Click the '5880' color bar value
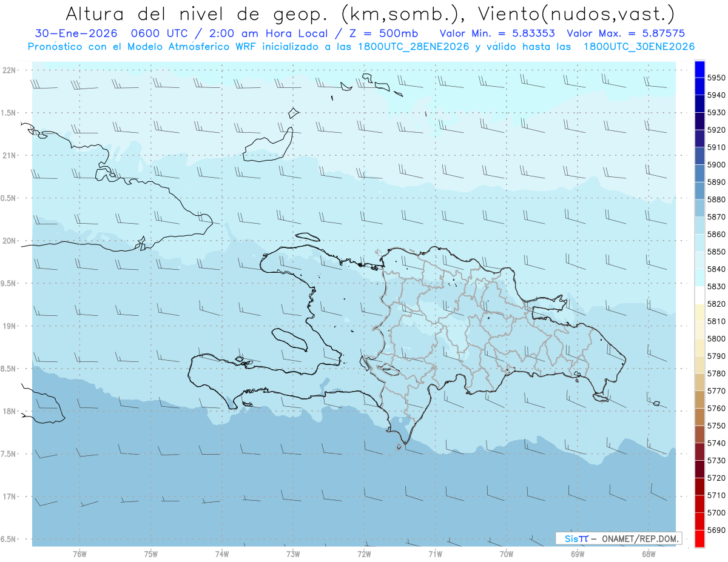 tap(716, 199)
